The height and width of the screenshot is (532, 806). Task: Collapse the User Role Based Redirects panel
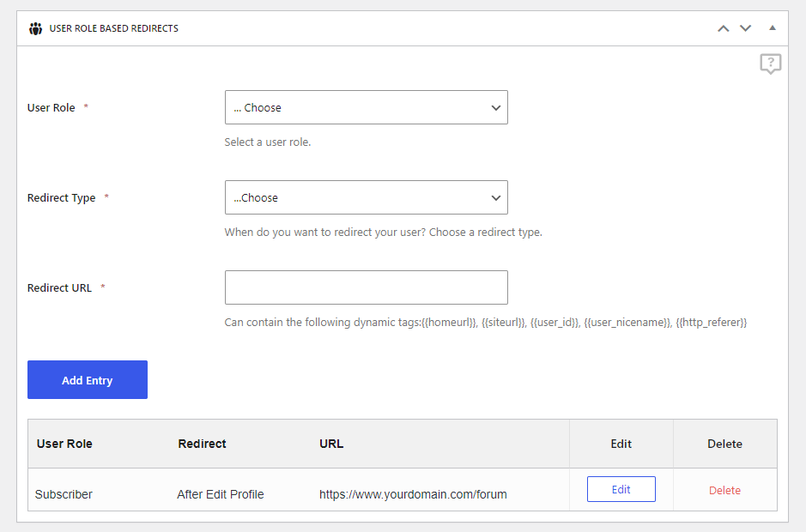tap(772, 27)
